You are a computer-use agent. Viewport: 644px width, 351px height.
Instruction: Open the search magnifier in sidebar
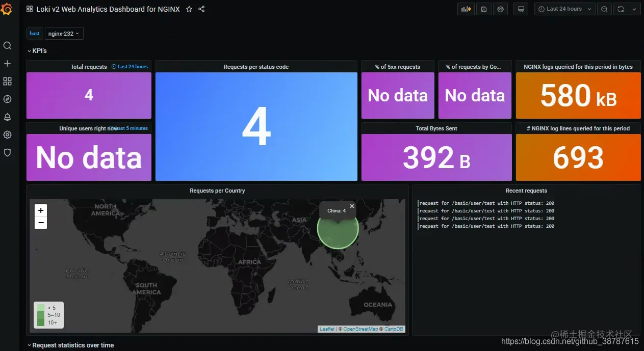(7, 46)
